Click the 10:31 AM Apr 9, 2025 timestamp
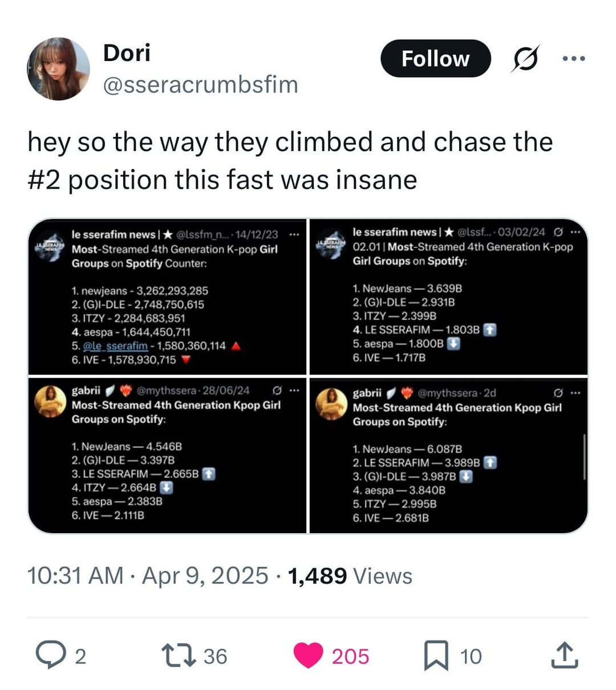This screenshot has width=616, height=690. click(x=147, y=575)
